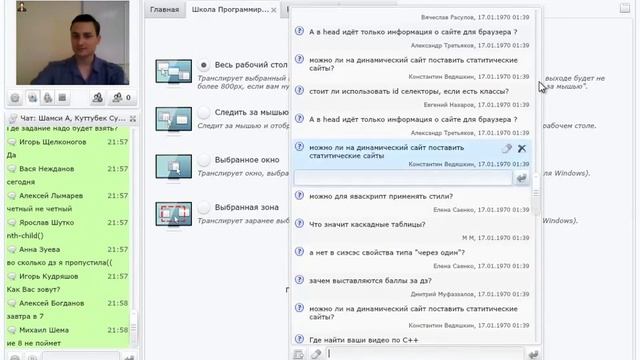Select the 'Выбранное окно' radio button
This screenshot has width=640, height=360.
coord(204,160)
